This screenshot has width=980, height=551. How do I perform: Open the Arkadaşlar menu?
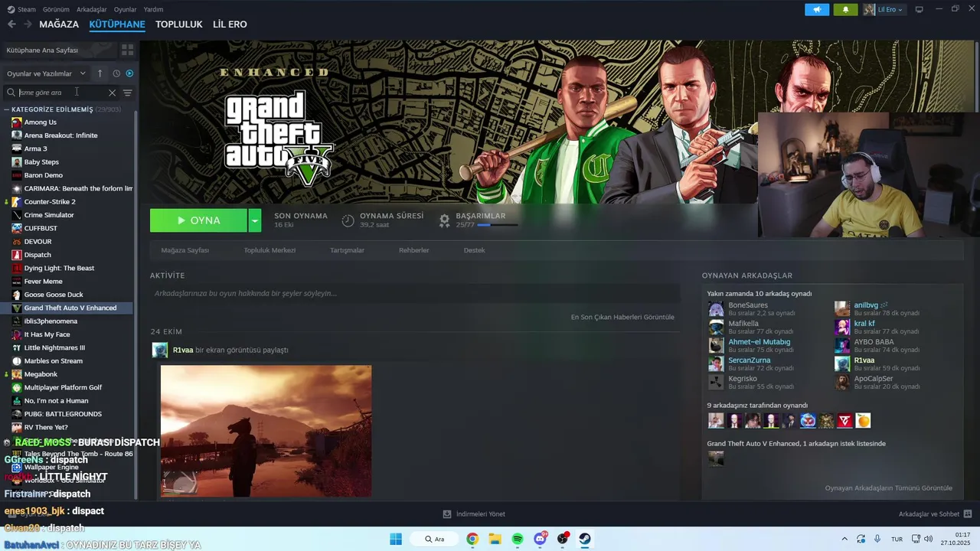(92, 9)
